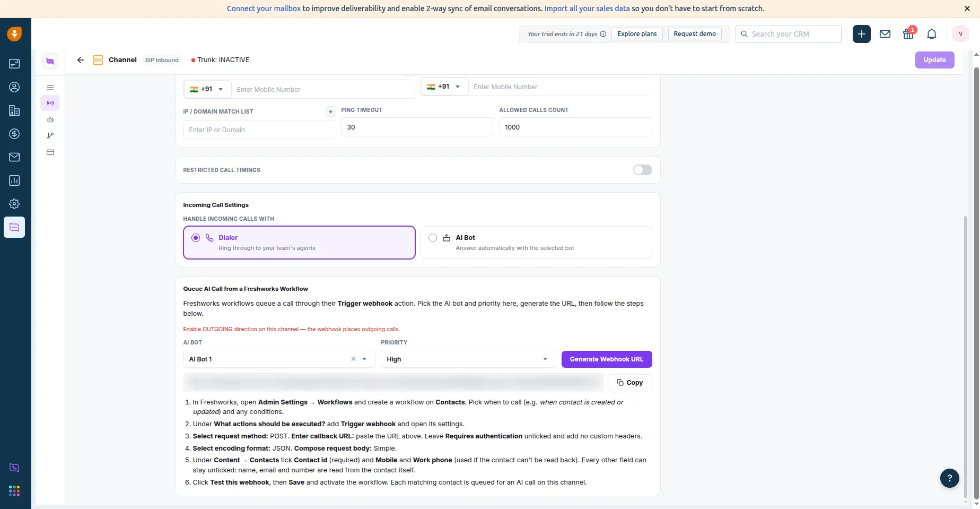This screenshot has width=980, height=509.
Task: Open the workflow branch icon in sidebar
Action: 50,136
